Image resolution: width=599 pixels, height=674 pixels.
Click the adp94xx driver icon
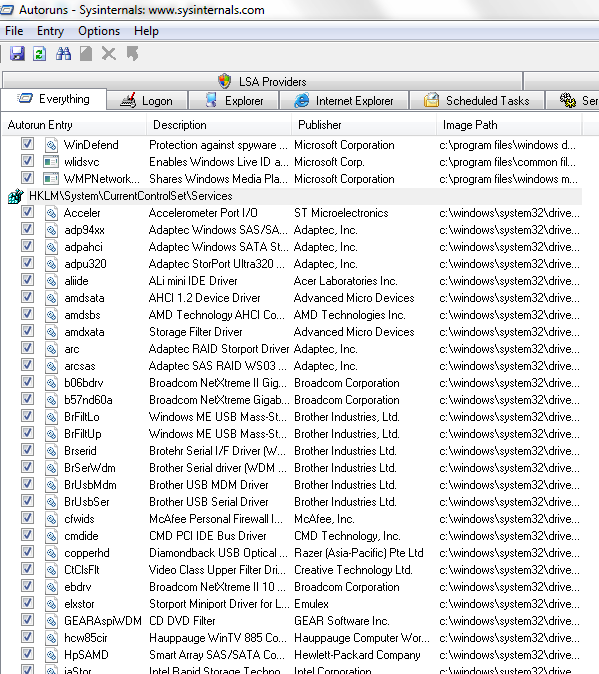click(51, 230)
